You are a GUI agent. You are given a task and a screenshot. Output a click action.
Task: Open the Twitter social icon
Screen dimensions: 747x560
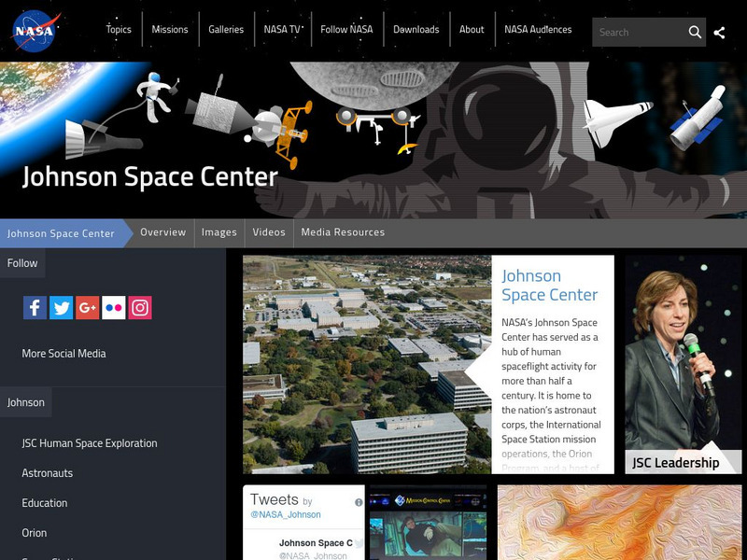click(61, 308)
